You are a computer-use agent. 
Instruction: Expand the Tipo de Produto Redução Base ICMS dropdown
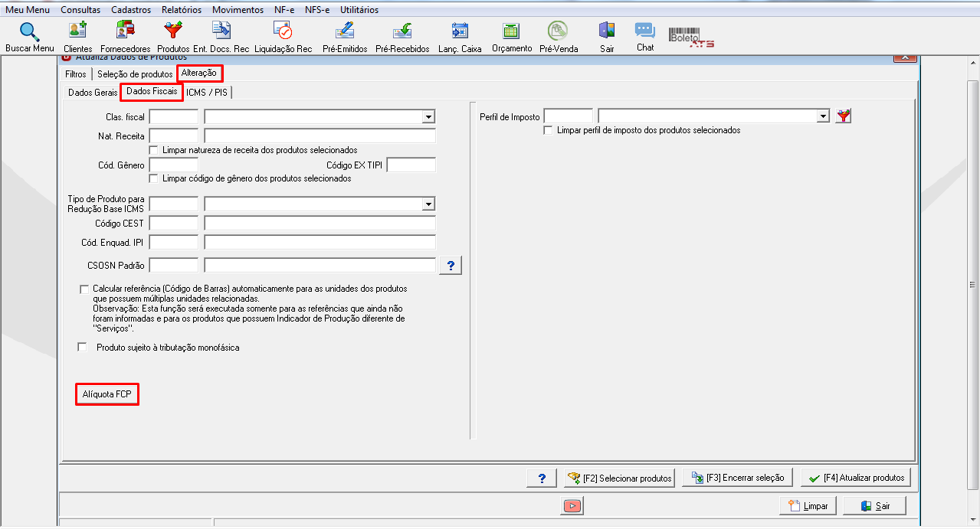click(428, 204)
